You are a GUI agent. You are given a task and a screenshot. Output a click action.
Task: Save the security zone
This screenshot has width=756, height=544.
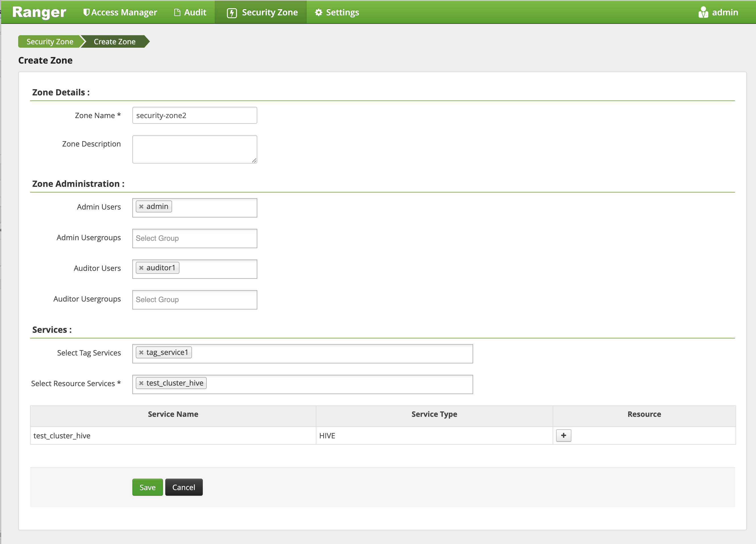pos(148,487)
